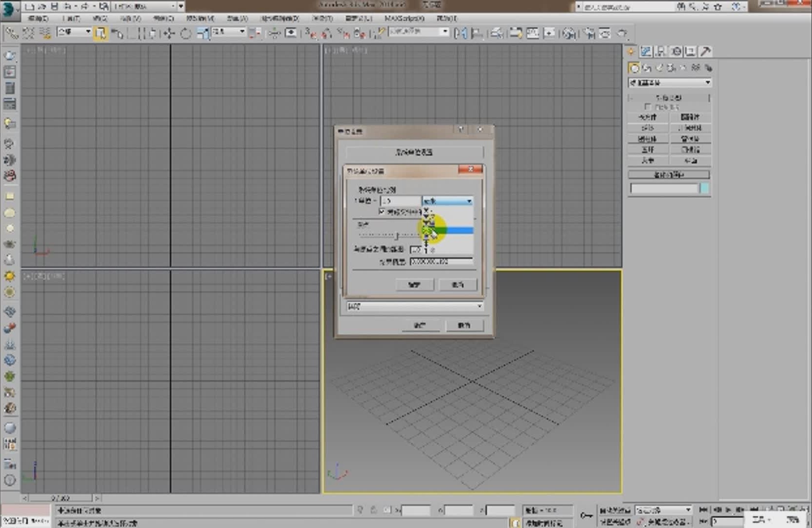Viewport: 812px width, 528px height.
Task: Open the Motion panel tab icon
Action: (x=676, y=51)
